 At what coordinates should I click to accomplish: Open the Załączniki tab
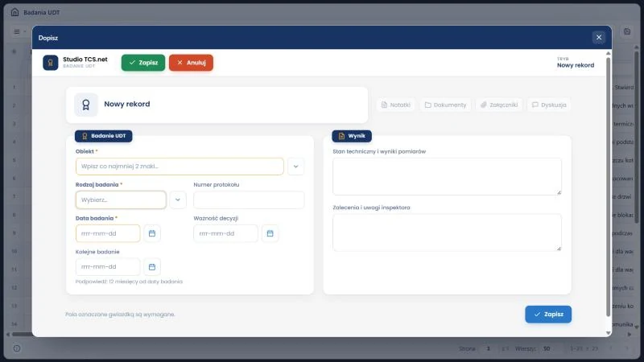pos(499,105)
